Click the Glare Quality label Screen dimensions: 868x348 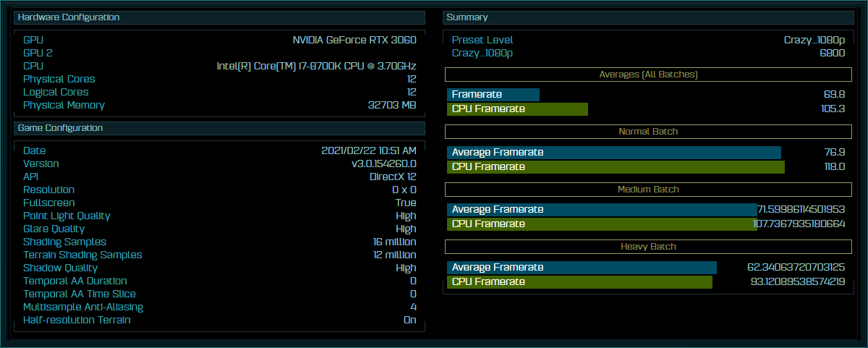point(53,229)
